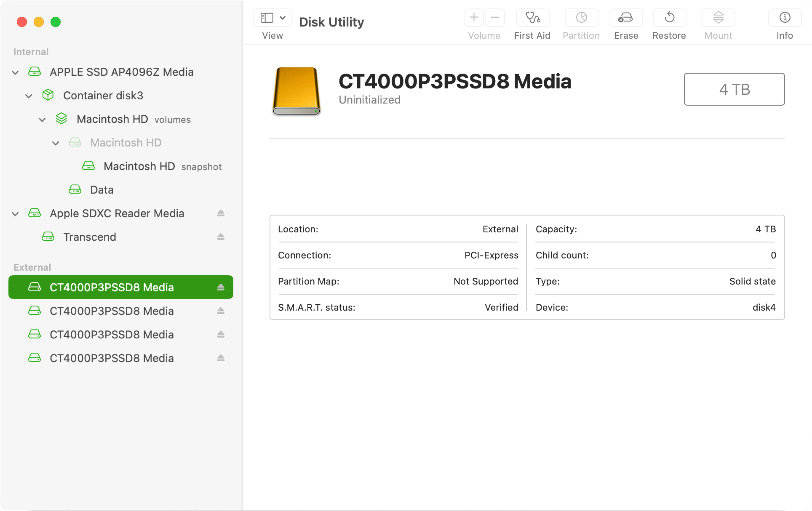Click the Partition Map value Not Supported
The height and width of the screenshot is (511, 812).
coord(486,281)
